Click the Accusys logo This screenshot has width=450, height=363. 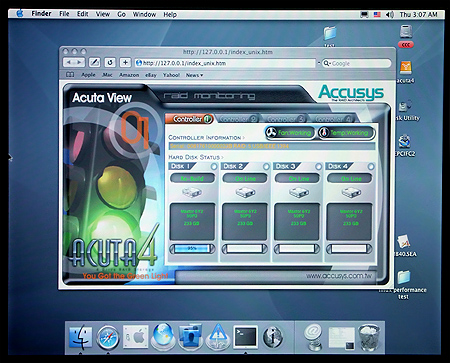click(x=351, y=93)
